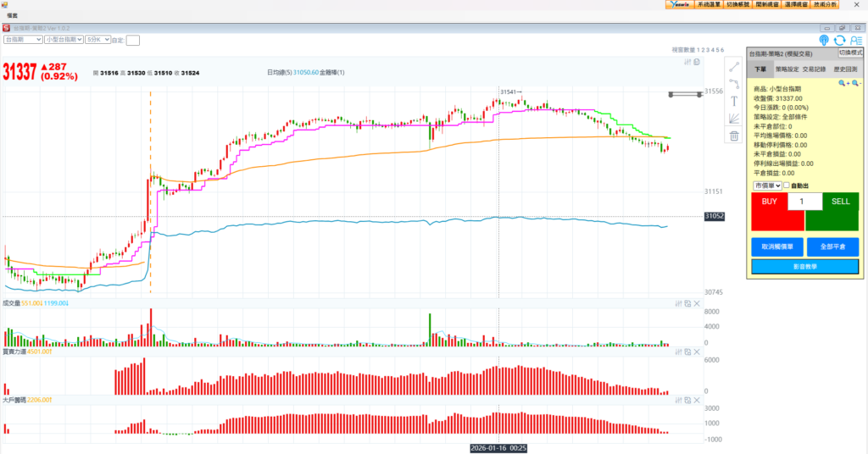Choose the text annotation tool
This screenshot has height=454, width=868.
tap(734, 101)
